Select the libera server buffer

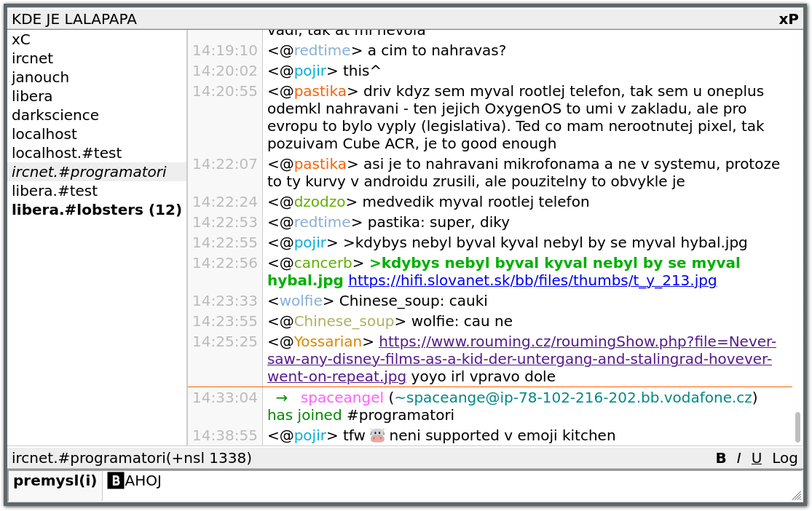click(32, 97)
